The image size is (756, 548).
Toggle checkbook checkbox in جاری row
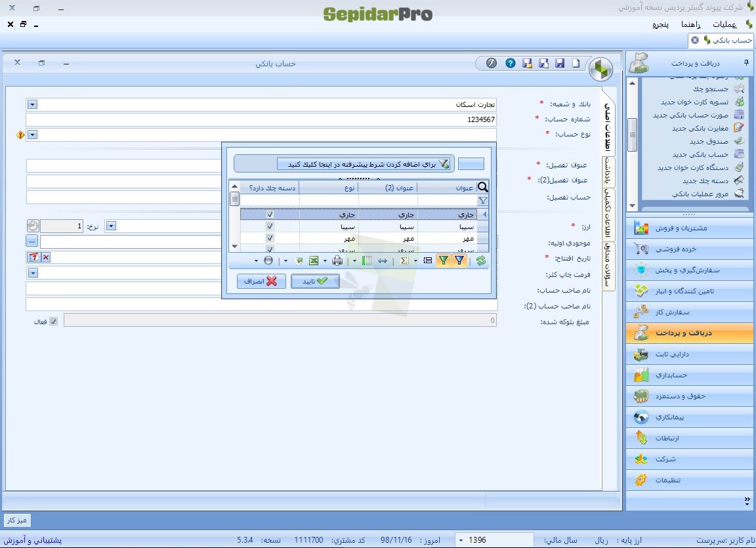pyautogui.click(x=270, y=215)
